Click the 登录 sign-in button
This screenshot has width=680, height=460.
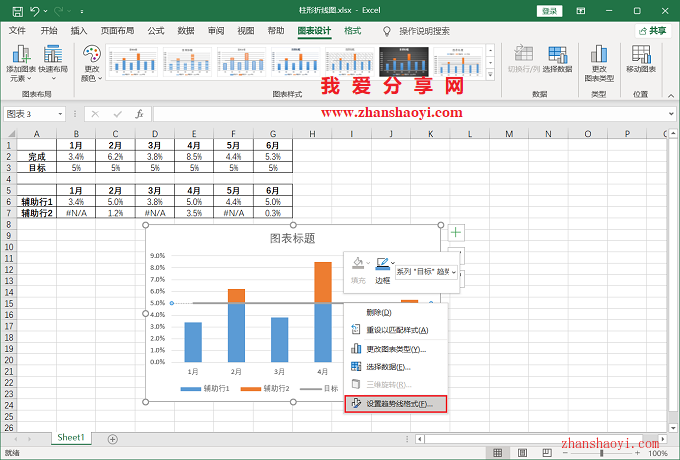pos(549,11)
